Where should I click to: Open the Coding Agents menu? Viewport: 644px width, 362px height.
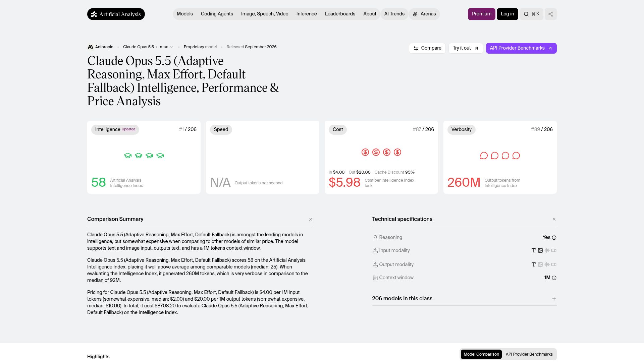tap(217, 14)
